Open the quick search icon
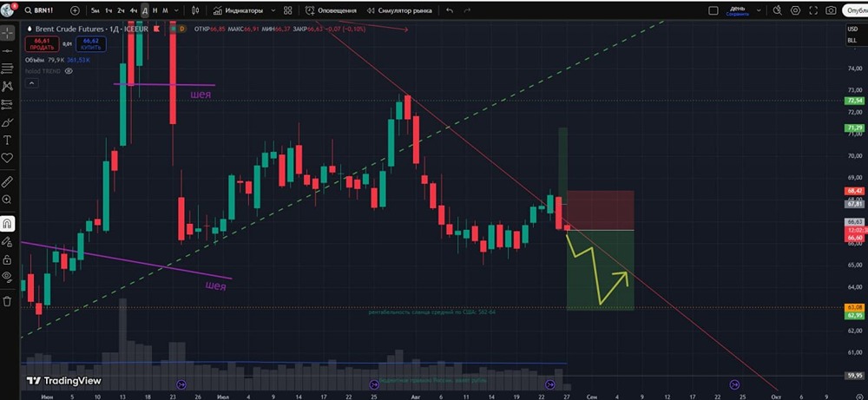 click(777, 10)
